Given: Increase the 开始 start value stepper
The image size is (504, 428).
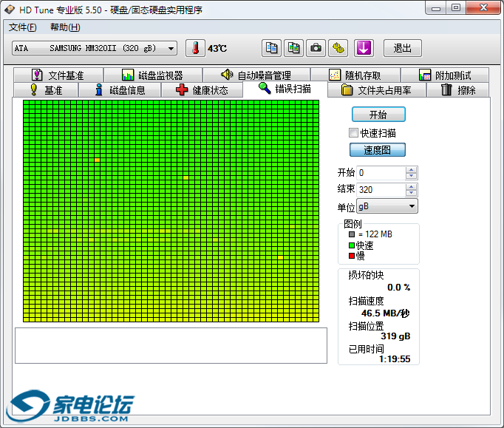Looking at the screenshot, I should [x=412, y=169].
